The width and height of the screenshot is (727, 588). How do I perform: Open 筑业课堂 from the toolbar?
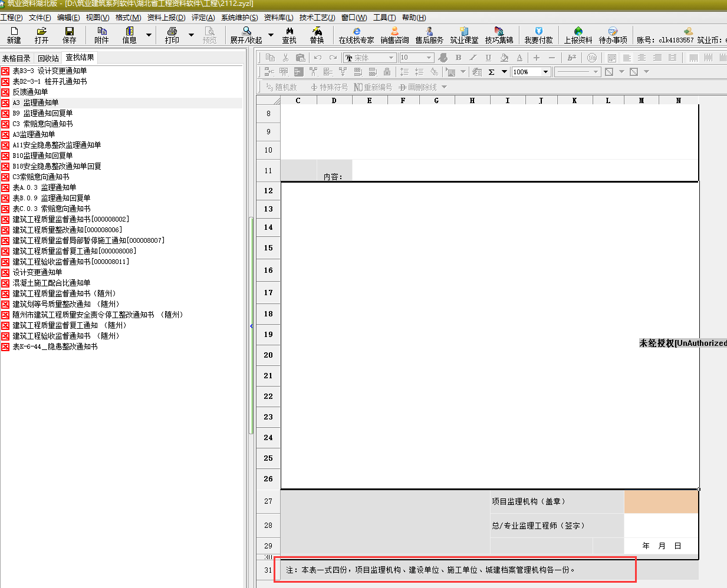tap(464, 35)
